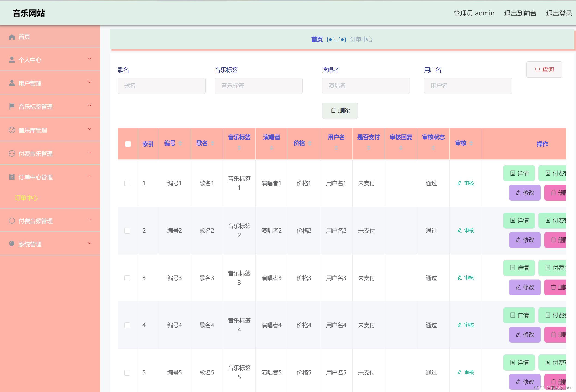Click the 演唱者 search input field
576x392 pixels.
366,86
